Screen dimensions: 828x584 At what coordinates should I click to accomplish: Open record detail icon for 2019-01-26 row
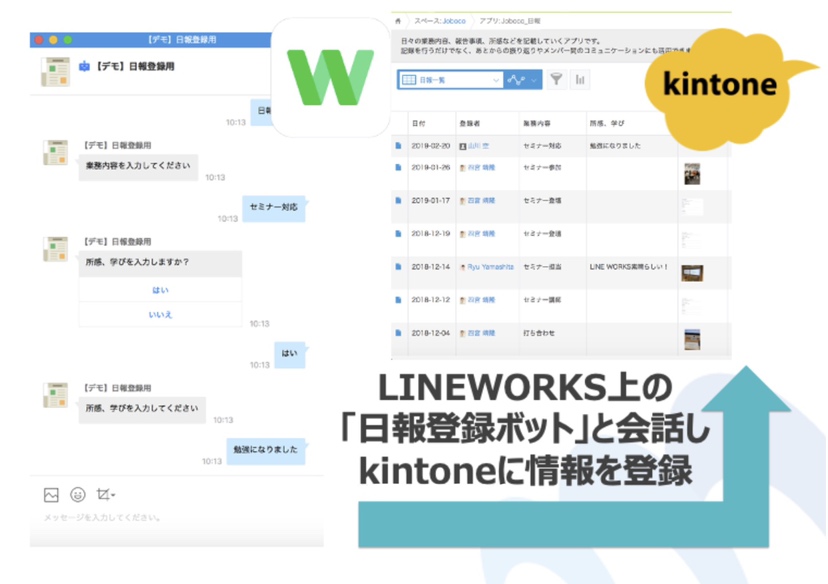coord(398,167)
